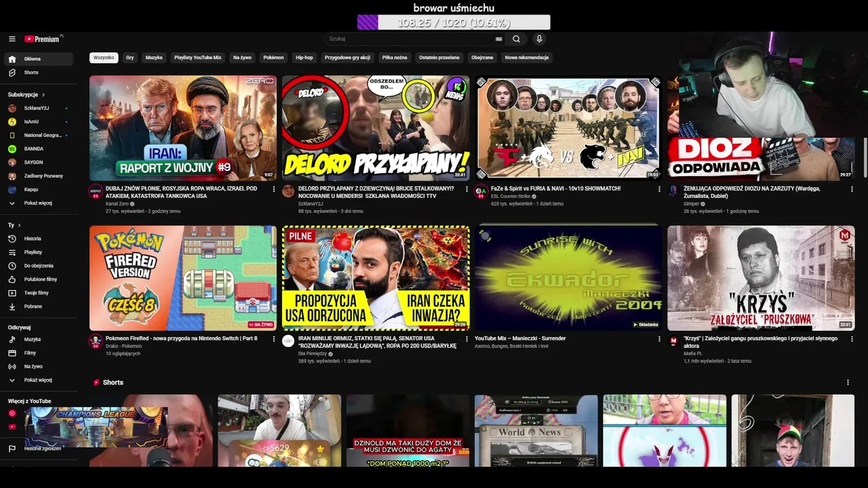Open Zadbany Pozwany subscription channel
The image size is (868, 488).
tap(40, 176)
